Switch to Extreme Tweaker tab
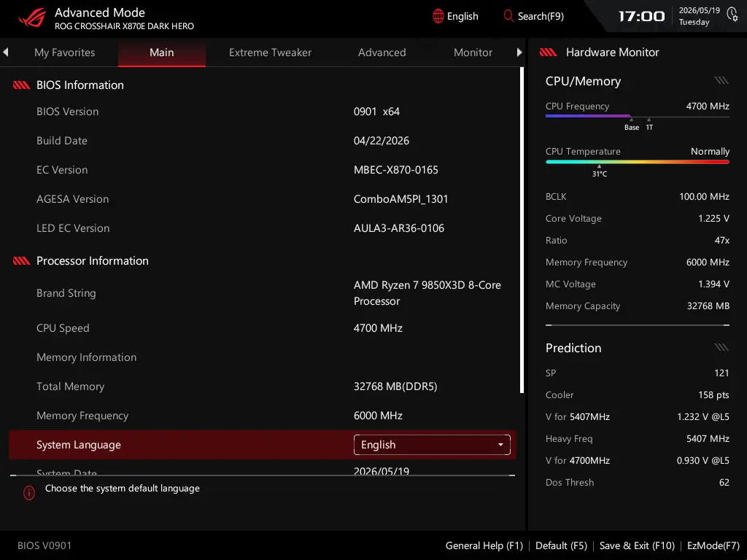The image size is (747, 560). click(x=270, y=52)
